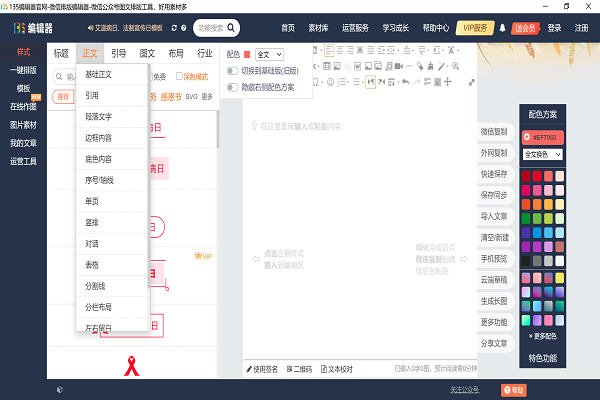The image size is (600, 400).
Task: Select 分割线 from the 正文 menu
Action: [99, 285]
